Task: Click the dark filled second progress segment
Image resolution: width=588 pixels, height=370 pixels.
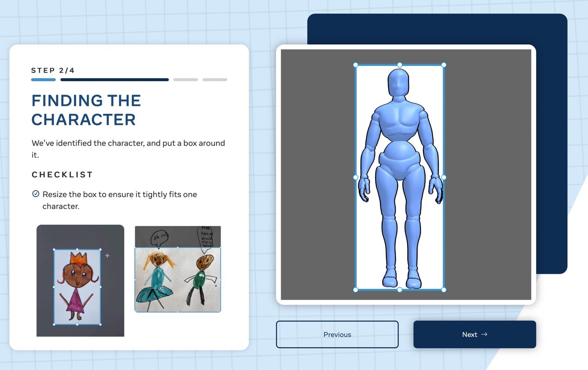Action: (x=114, y=80)
